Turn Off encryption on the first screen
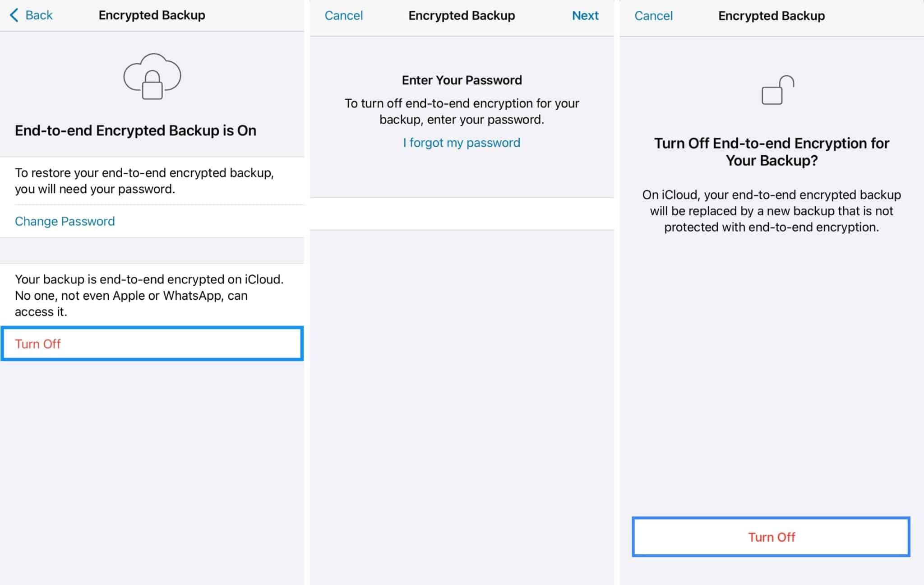The width and height of the screenshot is (924, 585). pos(38,344)
